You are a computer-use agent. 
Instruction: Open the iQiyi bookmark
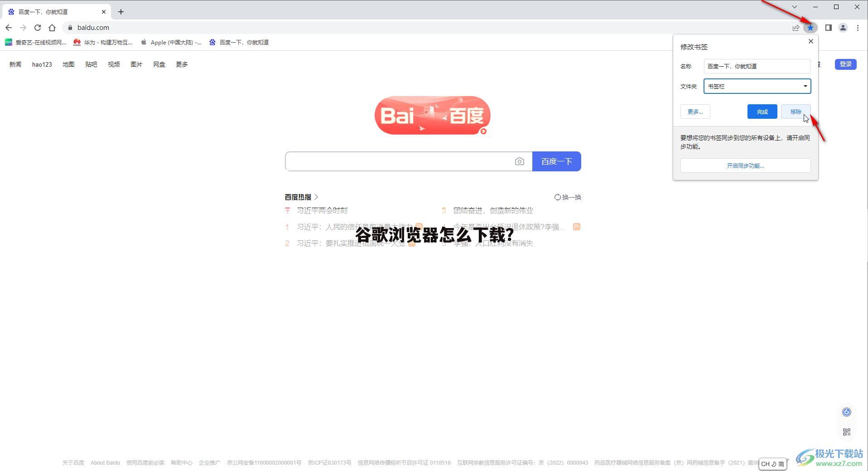click(35, 42)
